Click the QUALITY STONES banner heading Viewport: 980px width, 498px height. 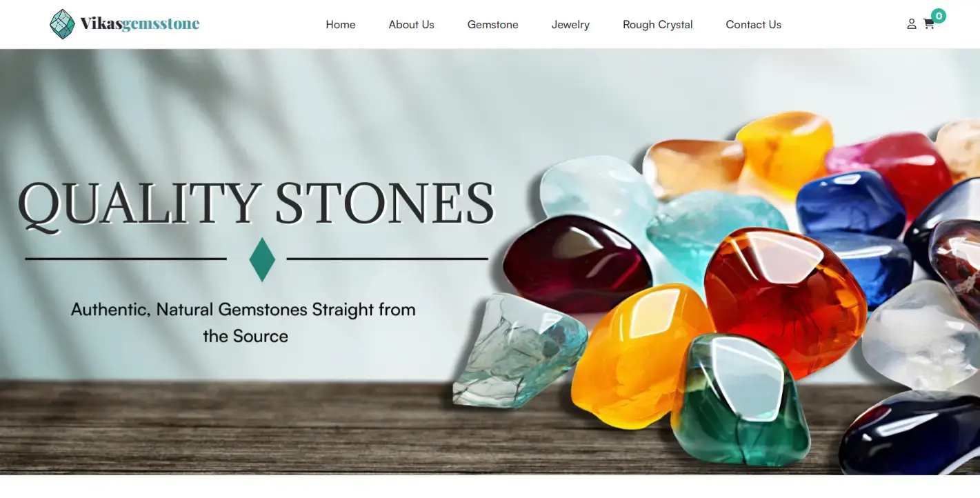(257, 204)
